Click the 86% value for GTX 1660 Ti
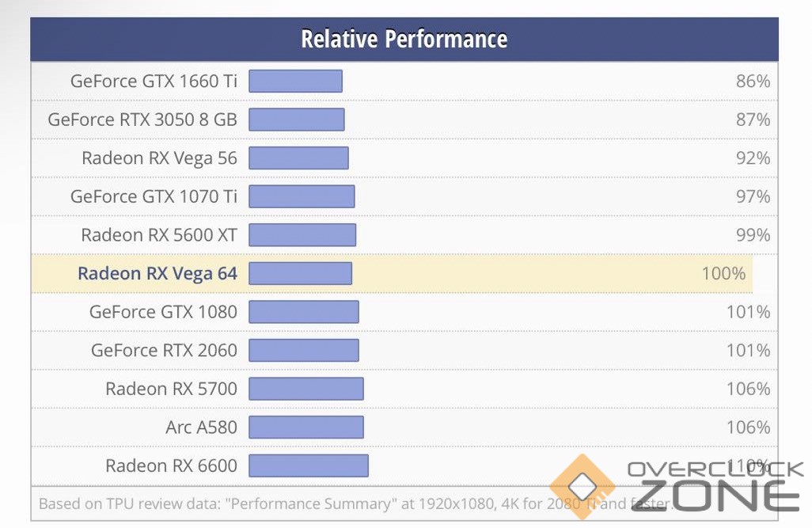This screenshot has width=812, height=528. click(753, 81)
